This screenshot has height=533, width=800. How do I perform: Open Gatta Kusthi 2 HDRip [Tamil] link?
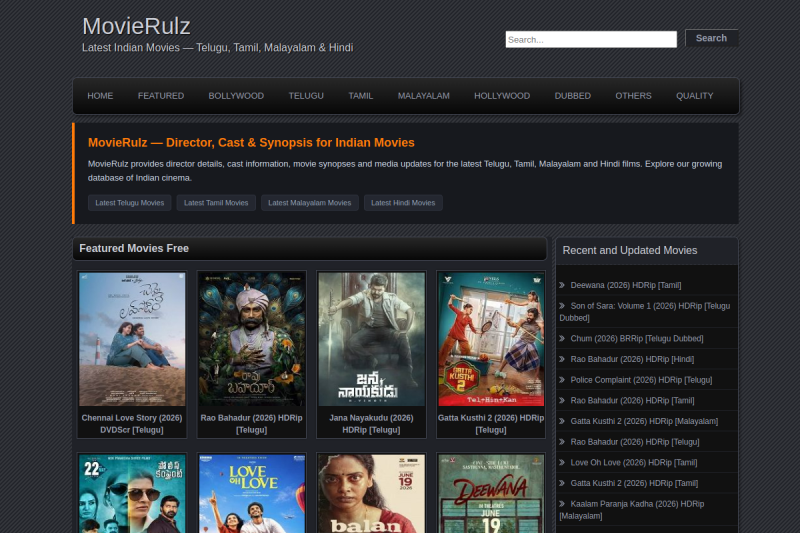point(634,483)
